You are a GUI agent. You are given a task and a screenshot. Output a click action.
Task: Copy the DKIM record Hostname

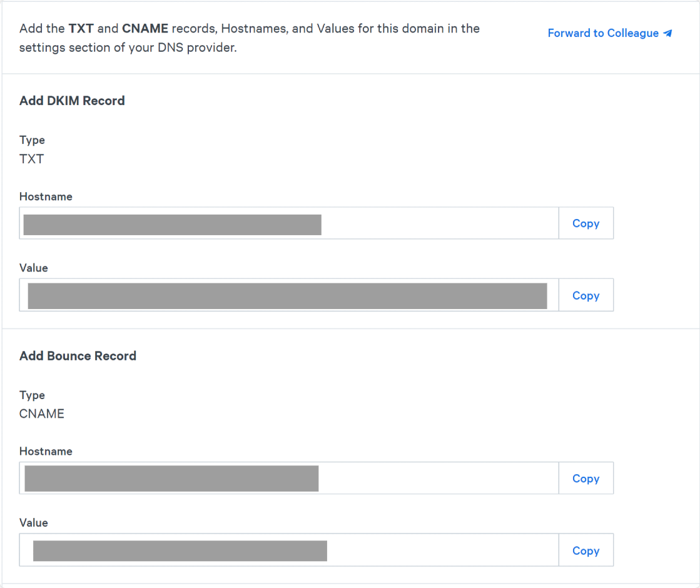pyautogui.click(x=586, y=223)
